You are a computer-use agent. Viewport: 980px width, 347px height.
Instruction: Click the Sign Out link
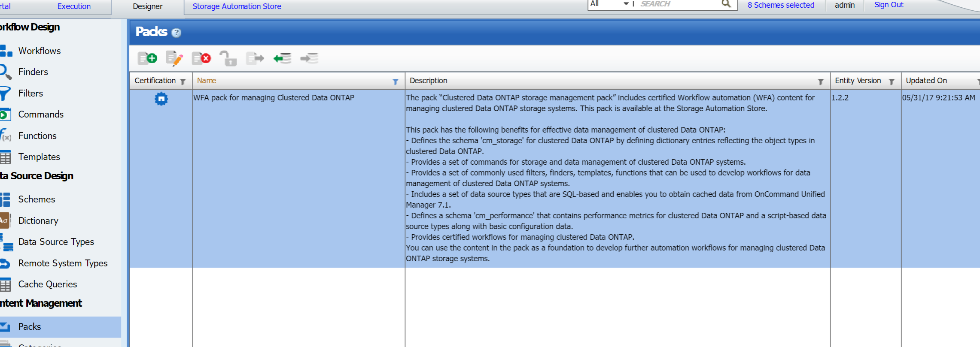tap(889, 5)
